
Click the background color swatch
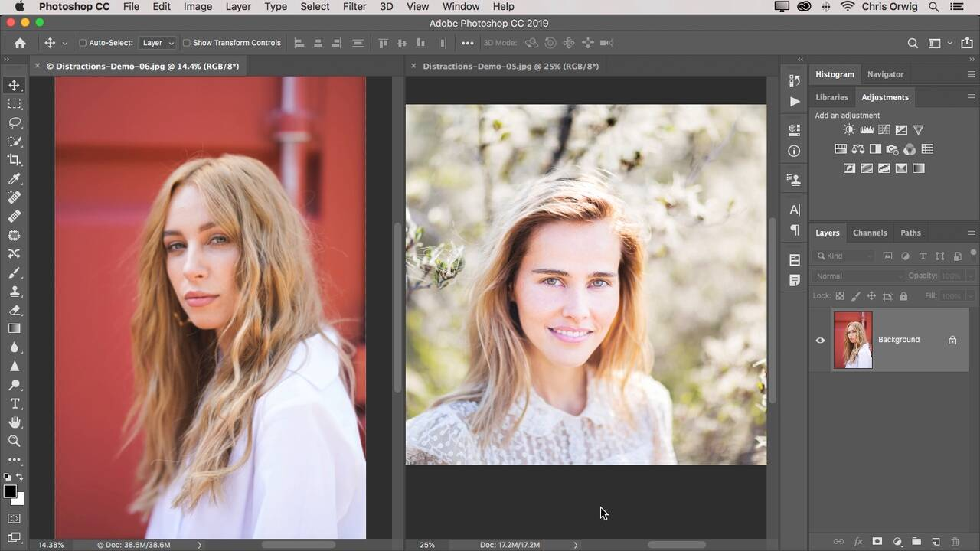(19, 500)
